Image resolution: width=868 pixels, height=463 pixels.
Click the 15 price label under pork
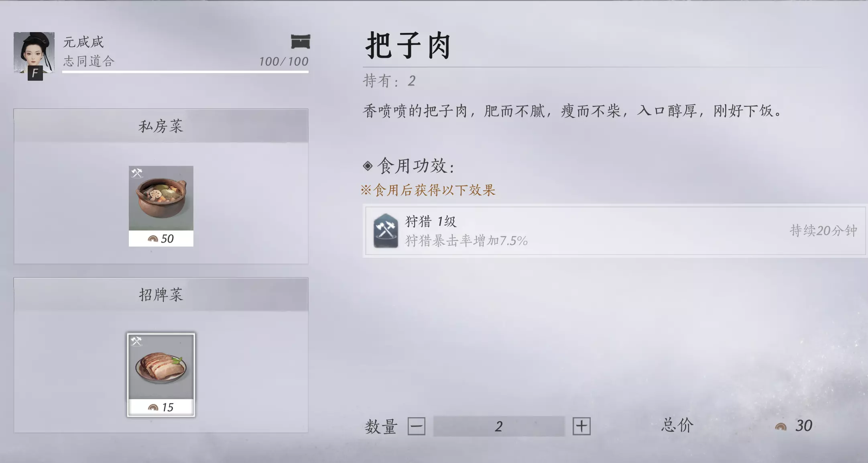pos(161,407)
